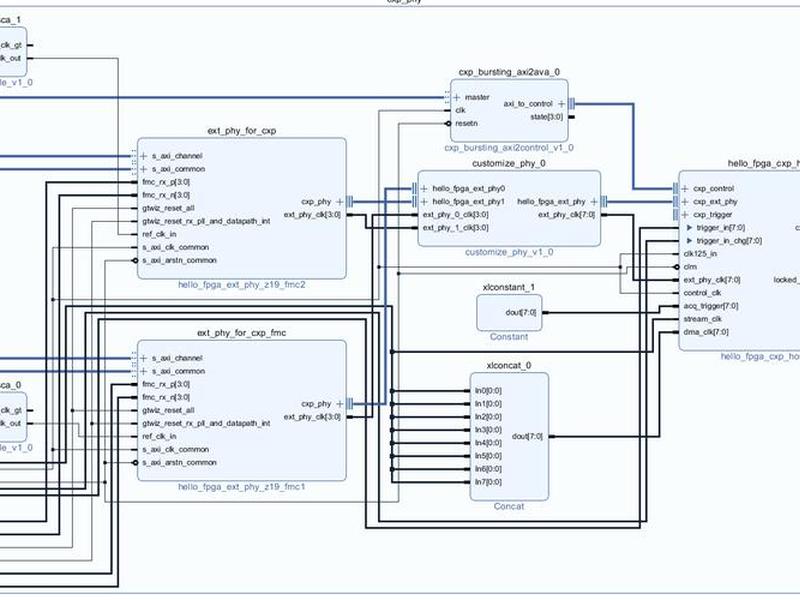
Task: Select the control_clk port
Action: click(703, 293)
